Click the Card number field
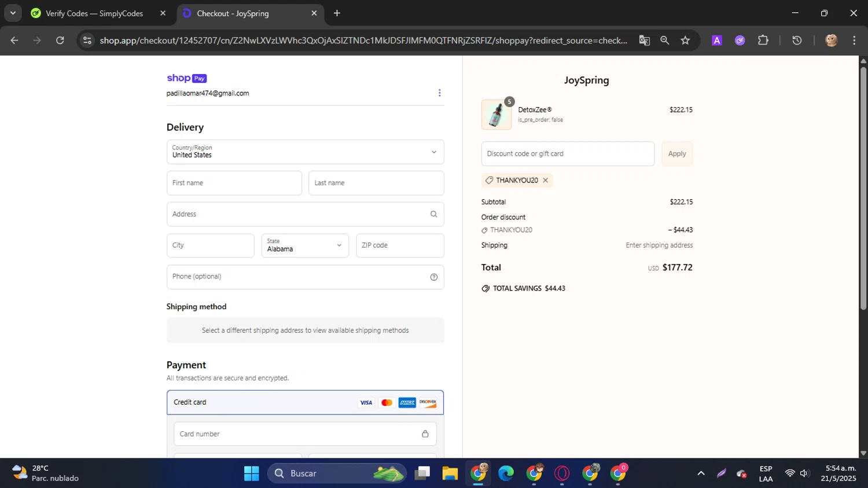Screen dimensions: 868x488 (305, 434)
